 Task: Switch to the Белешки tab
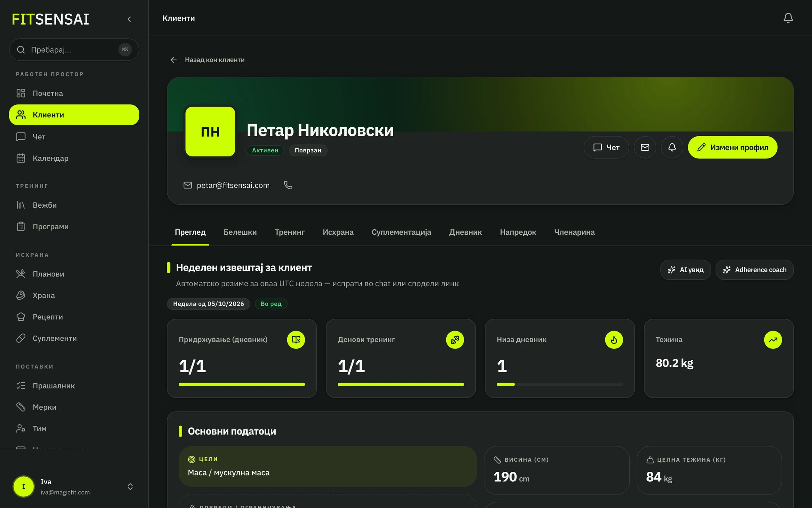240,232
